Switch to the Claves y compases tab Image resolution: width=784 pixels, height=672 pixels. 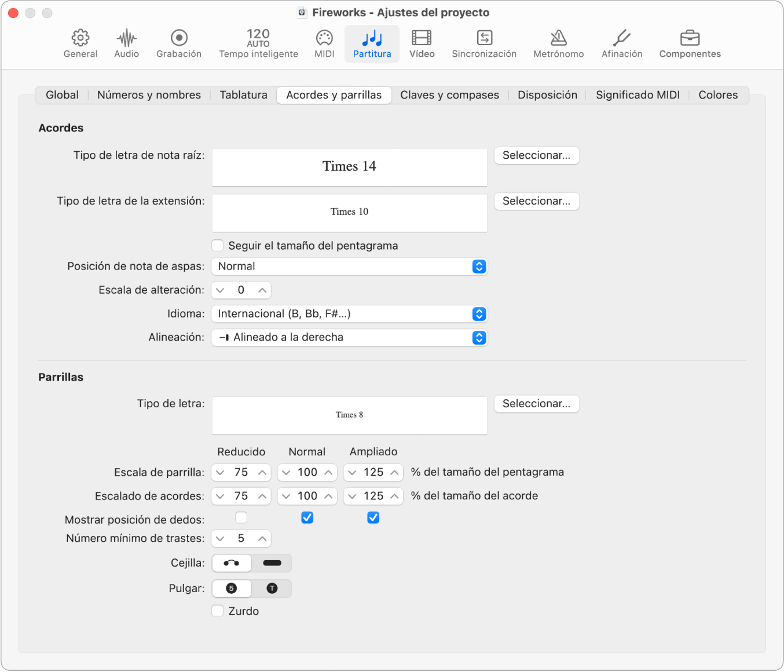(x=449, y=95)
